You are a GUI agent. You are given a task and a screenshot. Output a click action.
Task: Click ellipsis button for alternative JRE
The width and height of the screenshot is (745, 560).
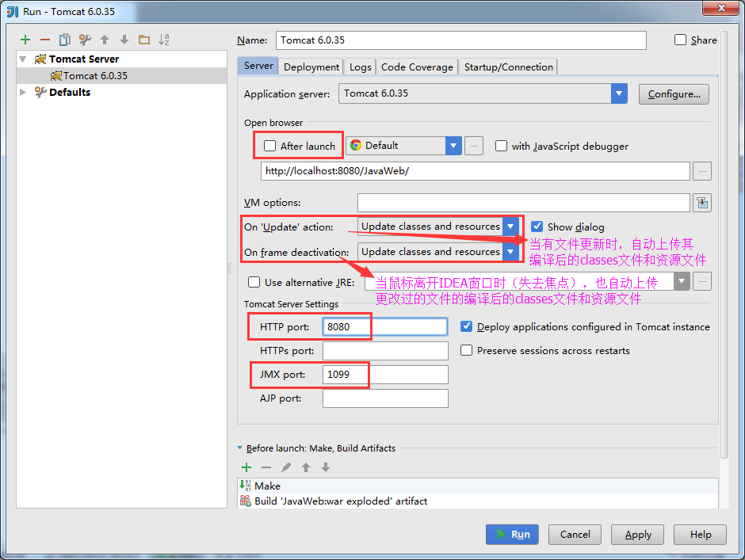(x=701, y=282)
